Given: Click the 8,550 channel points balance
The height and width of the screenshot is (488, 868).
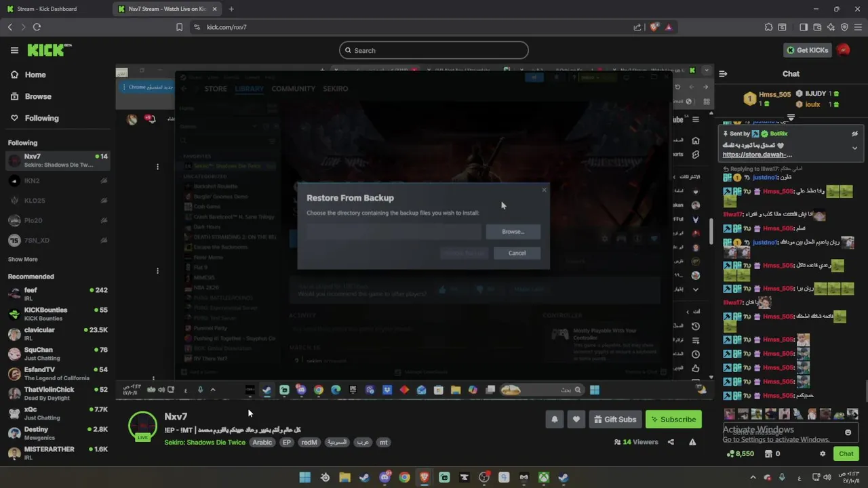Looking at the screenshot, I should 740,454.
